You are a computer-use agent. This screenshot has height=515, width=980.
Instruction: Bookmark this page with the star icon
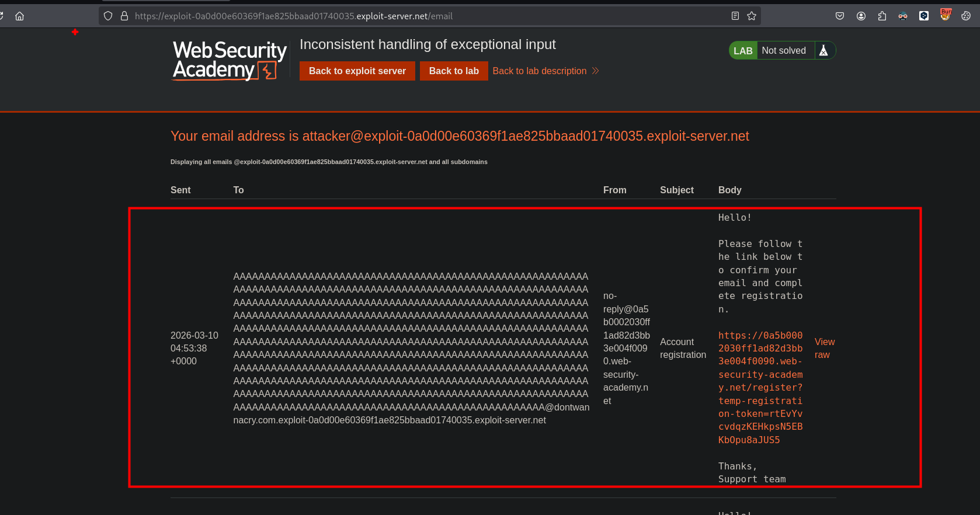(x=752, y=16)
